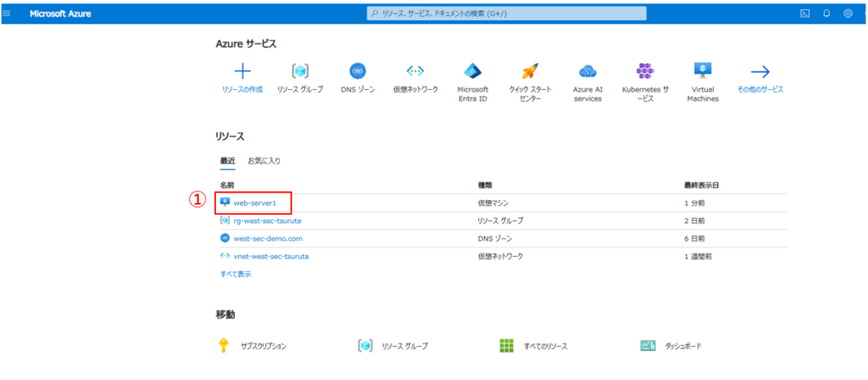Click the サブスクリプション key icon
This screenshot has height=380, width=868.
[x=223, y=346]
